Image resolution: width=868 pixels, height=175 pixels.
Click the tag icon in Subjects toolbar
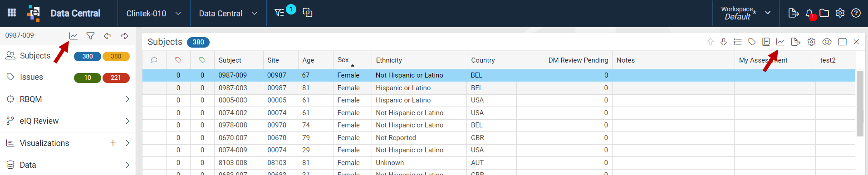(x=752, y=42)
